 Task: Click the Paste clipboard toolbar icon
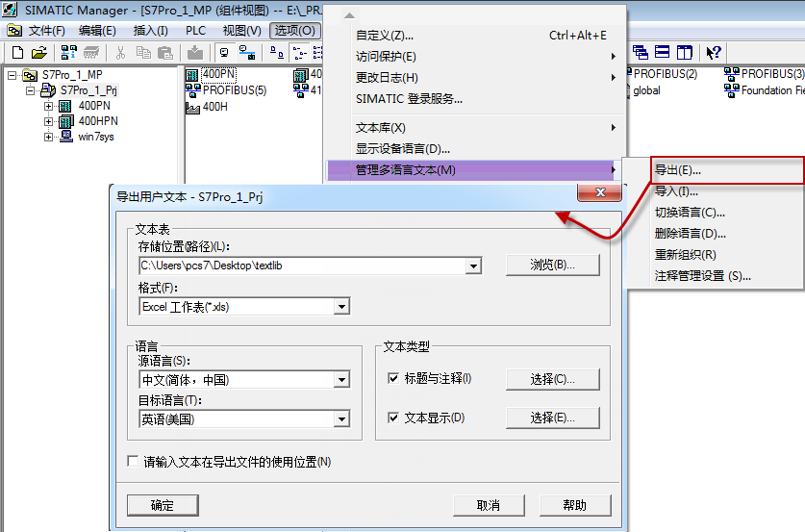[164, 52]
